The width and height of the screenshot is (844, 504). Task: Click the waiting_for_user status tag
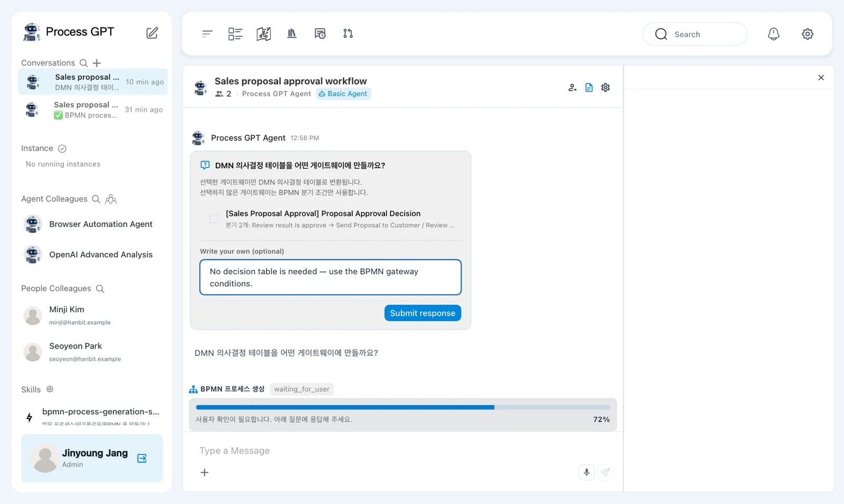pyautogui.click(x=302, y=389)
